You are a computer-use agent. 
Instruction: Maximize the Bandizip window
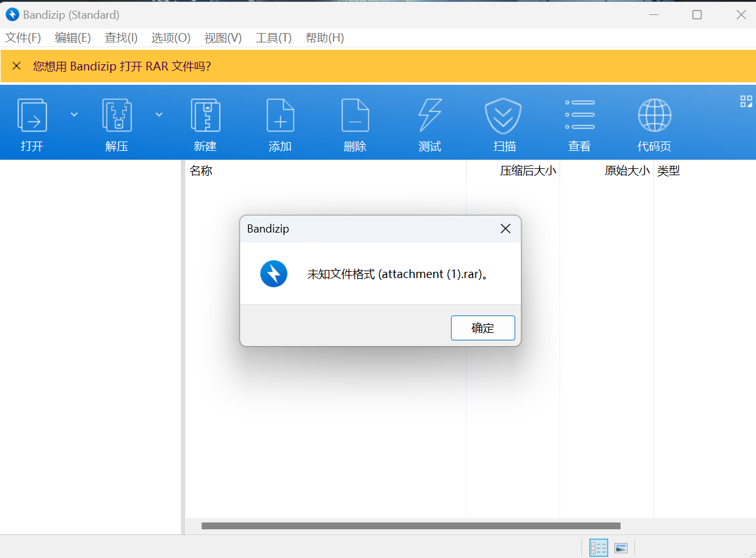coord(697,14)
